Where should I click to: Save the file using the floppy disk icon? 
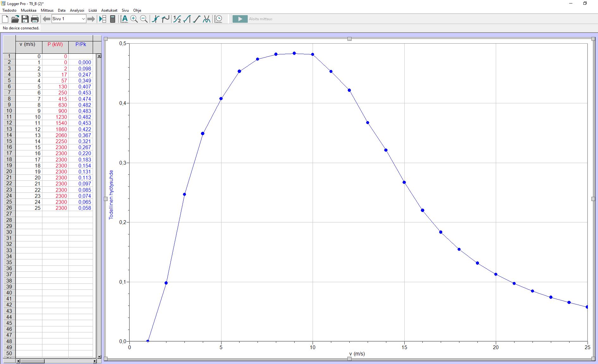25,19
